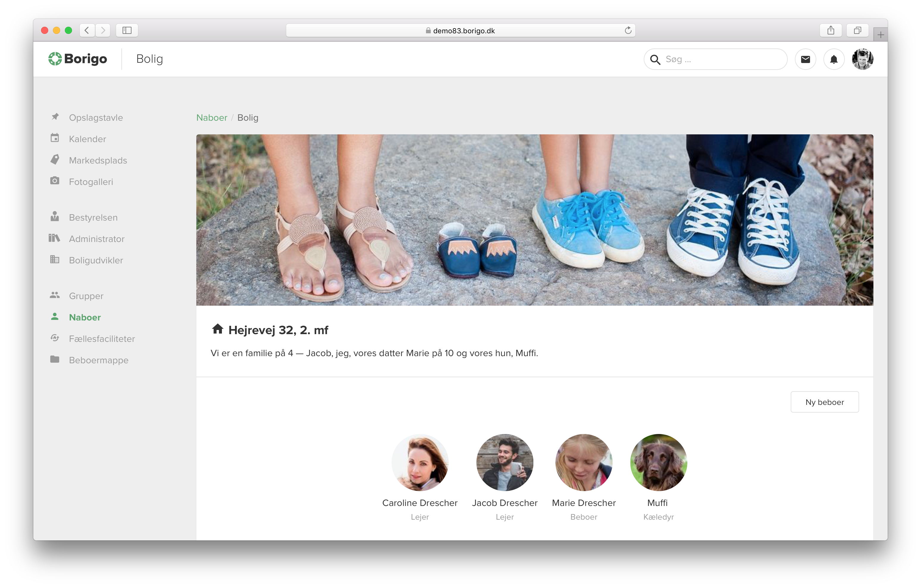Image resolution: width=921 pixels, height=588 pixels.
Task: Click the Lejer label under Jacob Drescher
Action: [x=505, y=517]
